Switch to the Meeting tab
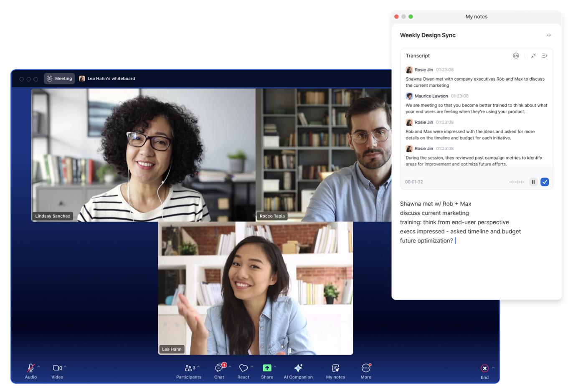 pos(59,78)
